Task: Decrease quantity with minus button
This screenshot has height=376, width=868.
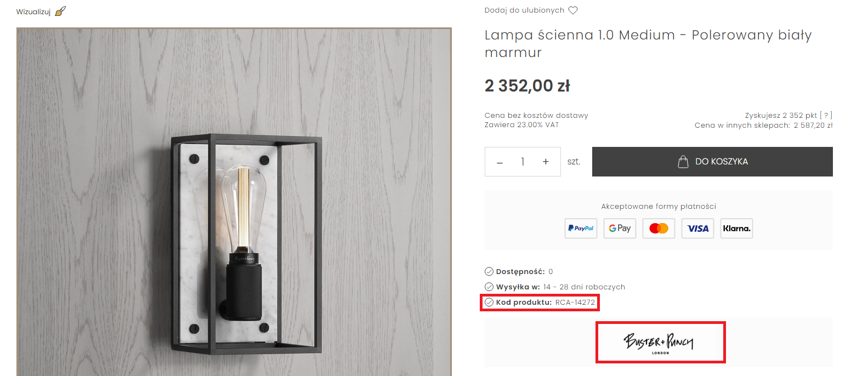Action: pyautogui.click(x=500, y=162)
